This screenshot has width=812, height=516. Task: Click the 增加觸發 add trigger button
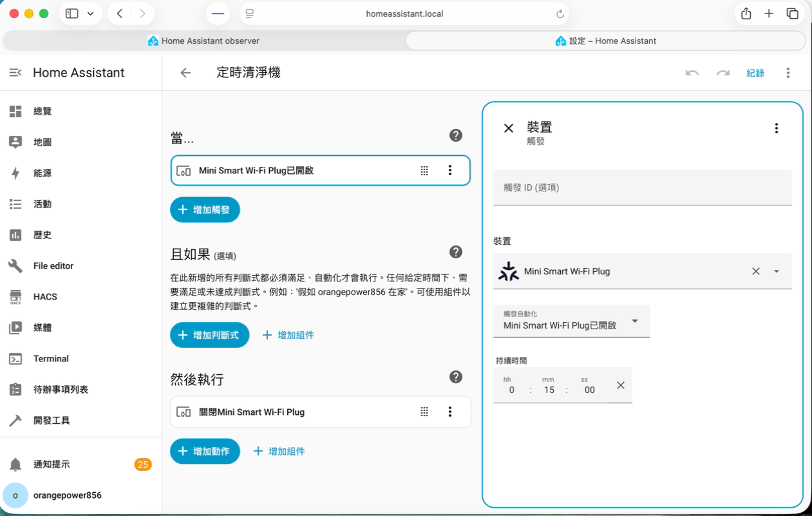tap(205, 209)
